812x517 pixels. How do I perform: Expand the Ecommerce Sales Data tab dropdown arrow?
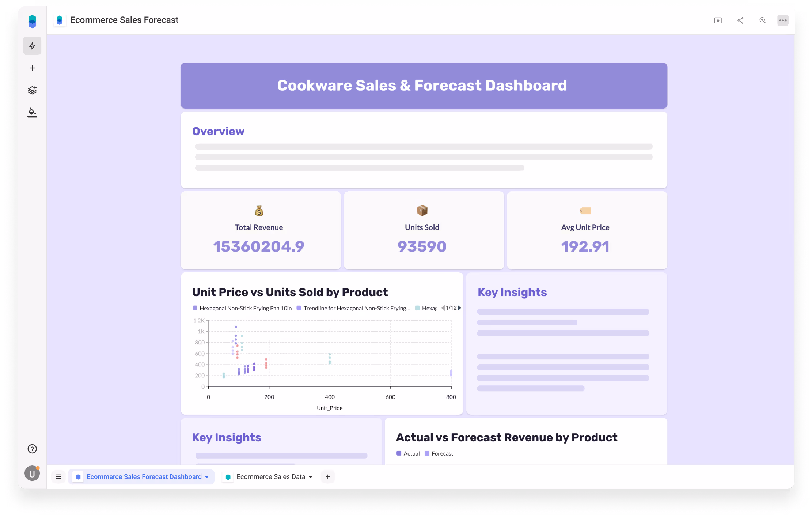pyautogui.click(x=311, y=477)
